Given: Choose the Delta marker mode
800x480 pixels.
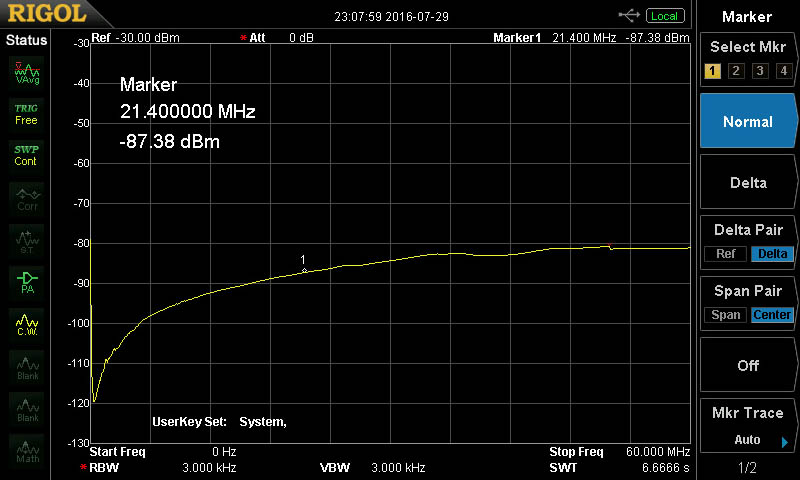Looking at the screenshot, I should (748, 183).
